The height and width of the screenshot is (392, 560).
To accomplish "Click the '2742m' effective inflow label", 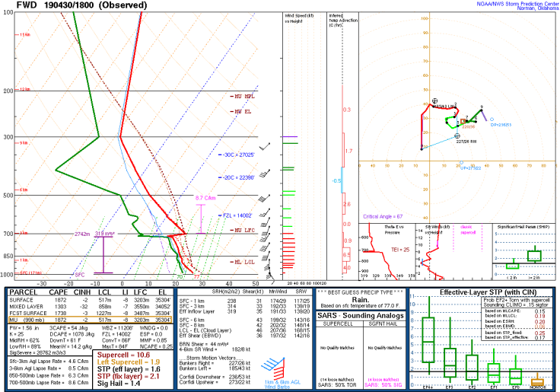I will tap(82, 234).
